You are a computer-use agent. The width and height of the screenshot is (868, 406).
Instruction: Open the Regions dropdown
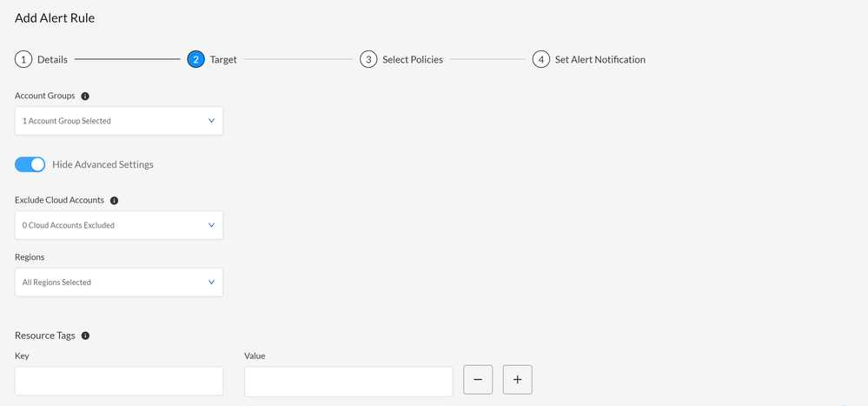coord(119,283)
